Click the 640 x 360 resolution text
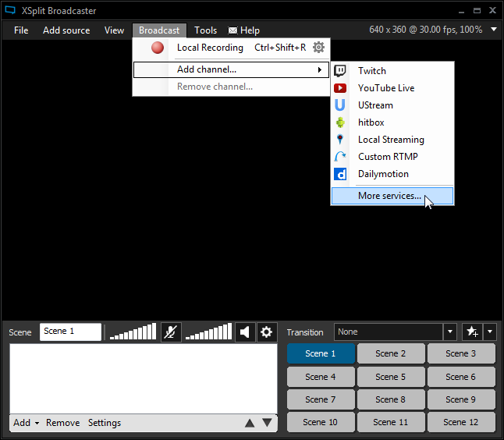The width and height of the screenshot is (504, 440). [425, 30]
